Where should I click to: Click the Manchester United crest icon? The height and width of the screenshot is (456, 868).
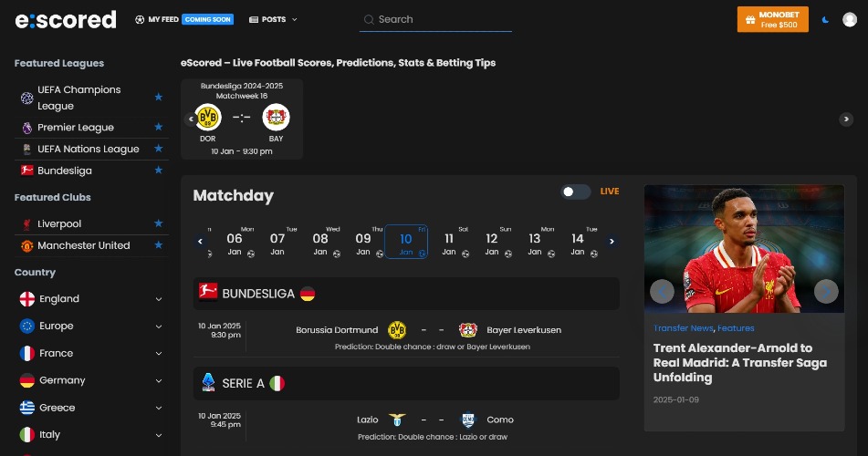(26, 245)
